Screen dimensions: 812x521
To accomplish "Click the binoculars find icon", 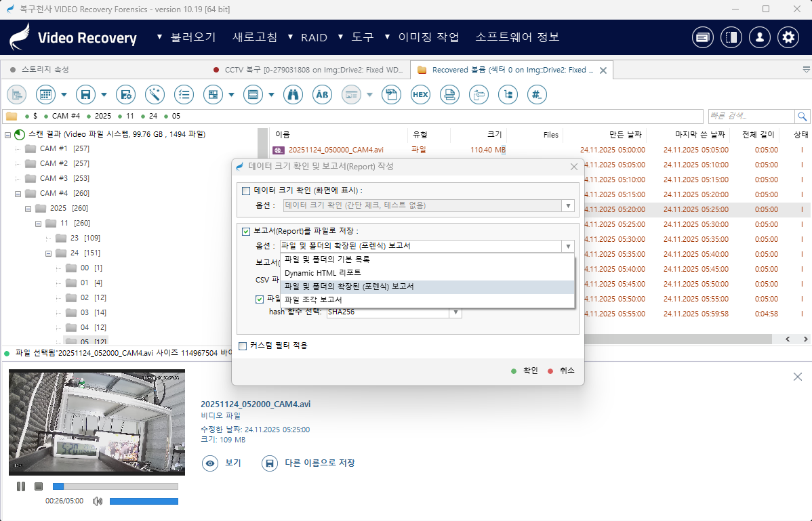I will click(293, 95).
